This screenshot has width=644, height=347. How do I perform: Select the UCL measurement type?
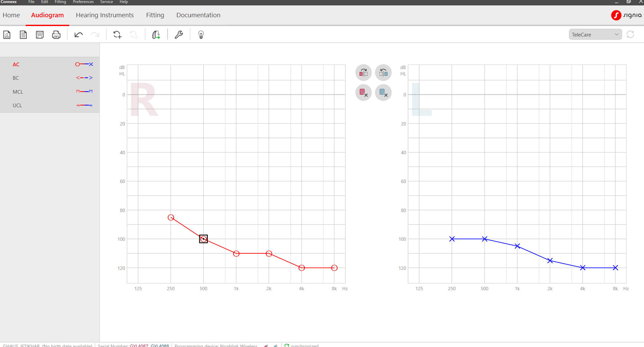[x=50, y=105]
